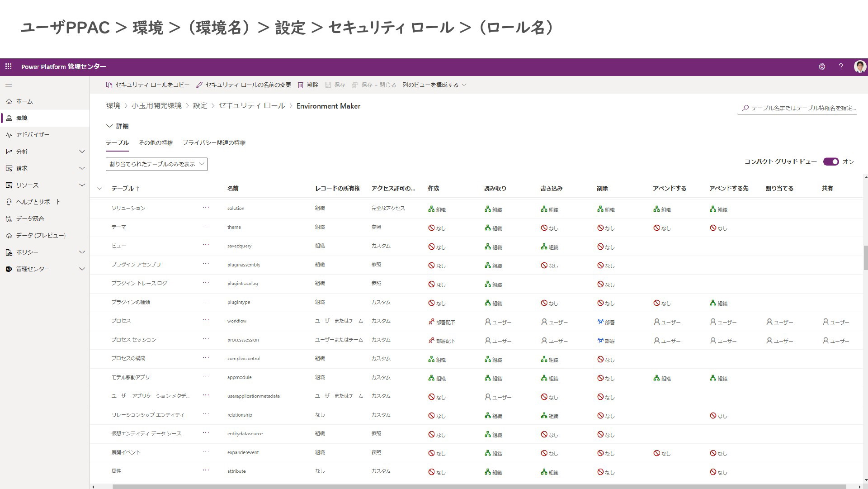This screenshot has height=489, width=868.
Task: Open the help question mark icon
Action: coord(841,66)
